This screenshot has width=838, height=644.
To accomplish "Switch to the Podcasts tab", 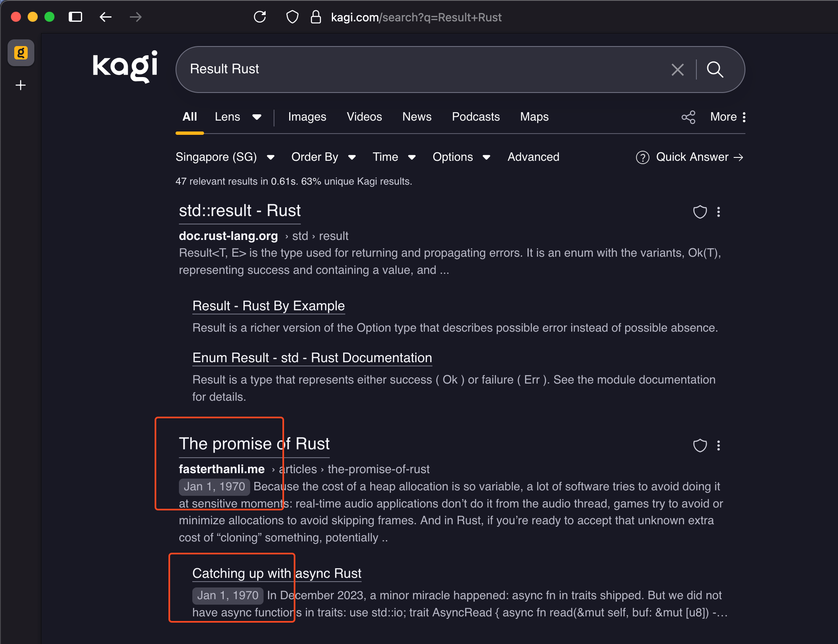I will pos(476,117).
